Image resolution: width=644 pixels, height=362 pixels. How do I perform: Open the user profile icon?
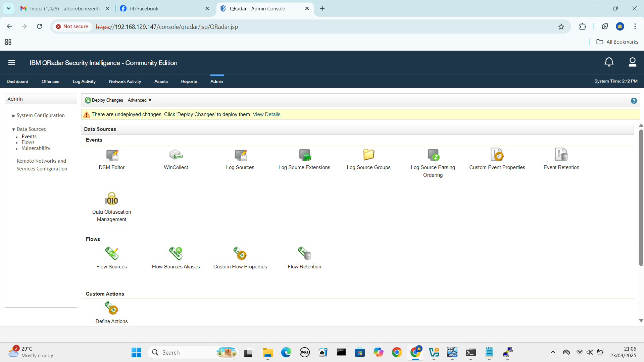[x=632, y=62]
